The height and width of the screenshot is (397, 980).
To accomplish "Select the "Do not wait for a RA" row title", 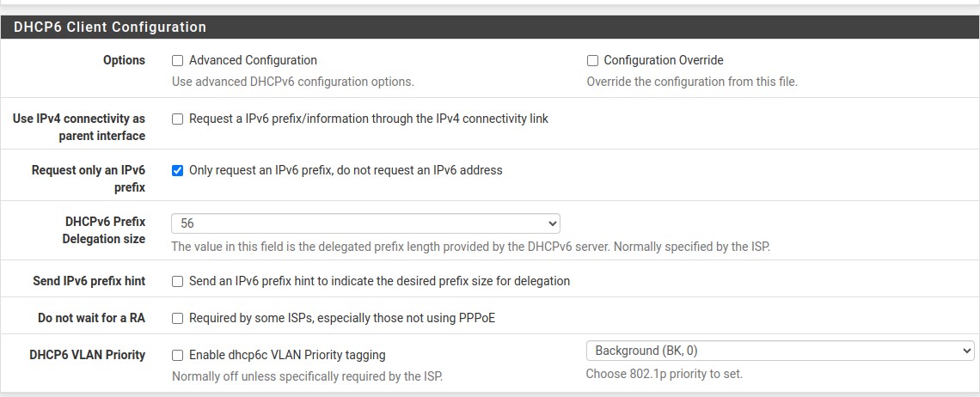I will point(91,319).
